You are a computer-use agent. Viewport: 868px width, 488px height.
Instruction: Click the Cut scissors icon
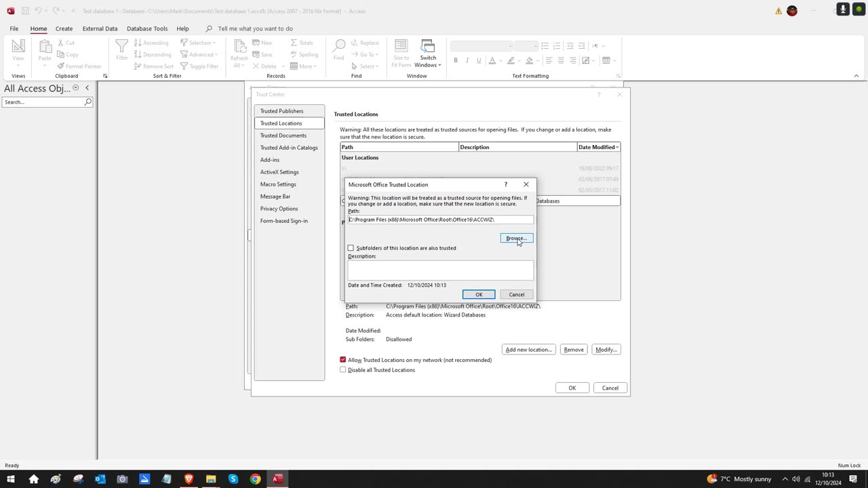(61, 43)
